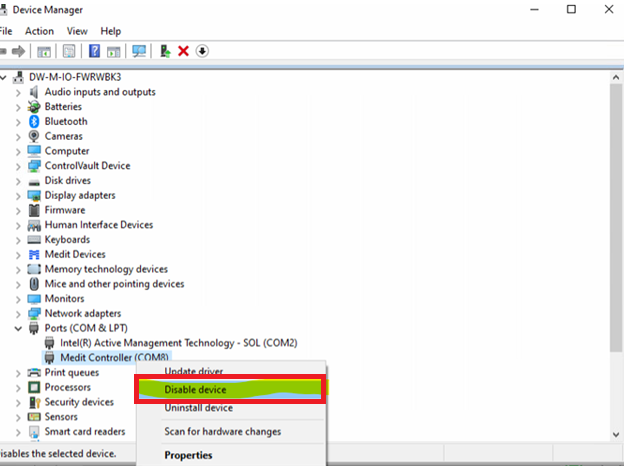Expand the Display adapters chevron
This screenshot has width=624, height=466.
point(18,196)
